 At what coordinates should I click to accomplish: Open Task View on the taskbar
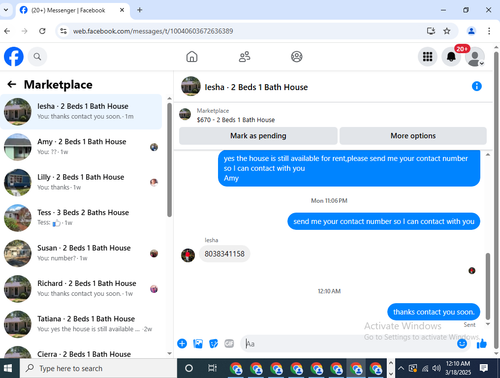pos(212,368)
